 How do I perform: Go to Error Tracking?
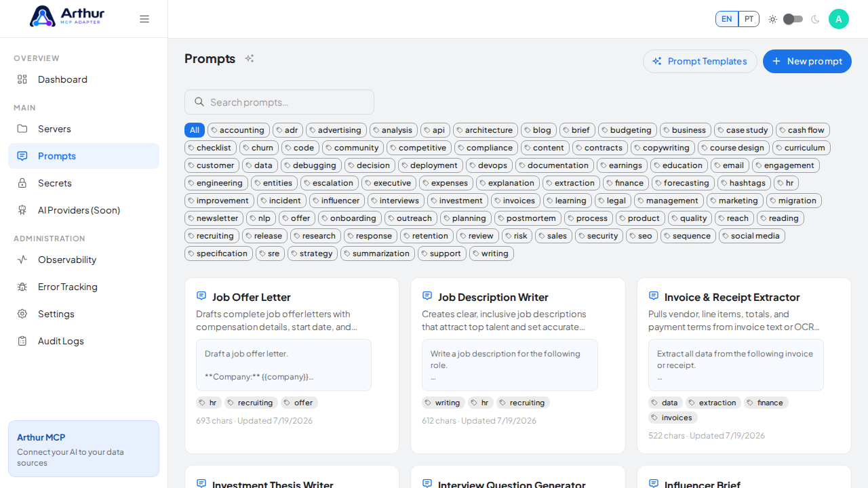tap(83, 287)
